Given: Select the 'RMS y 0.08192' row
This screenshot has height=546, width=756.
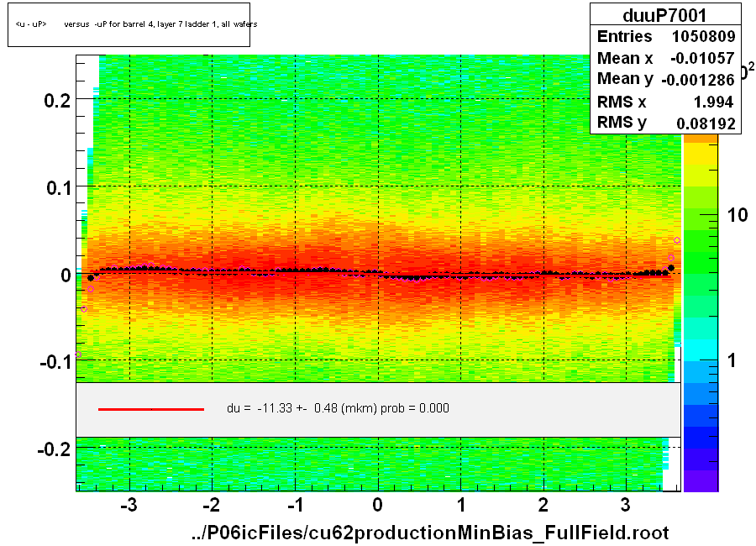Looking at the screenshot, I should point(666,123).
